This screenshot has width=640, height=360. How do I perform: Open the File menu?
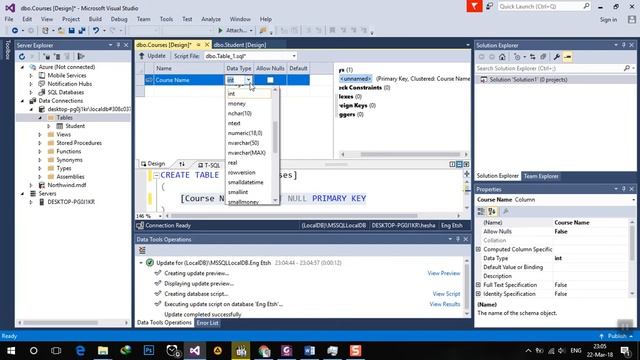pos(9,19)
